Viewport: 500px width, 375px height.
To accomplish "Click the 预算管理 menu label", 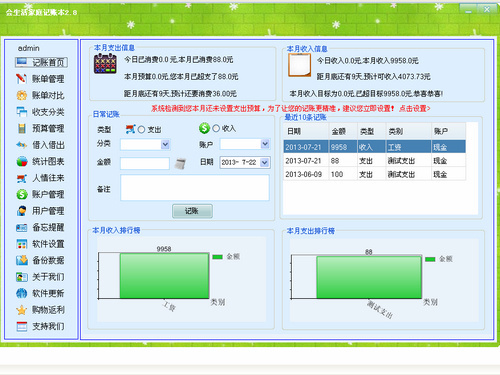I will pos(48,129).
